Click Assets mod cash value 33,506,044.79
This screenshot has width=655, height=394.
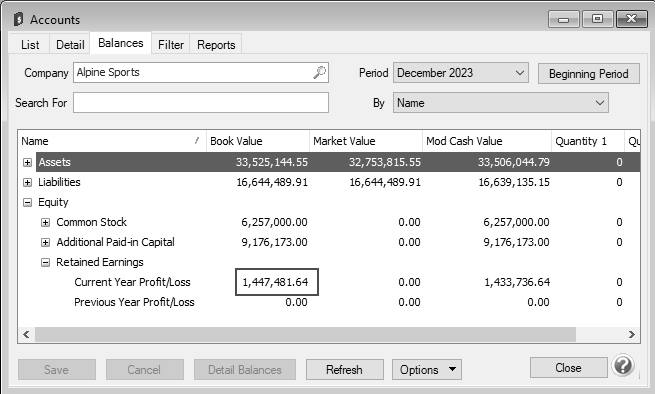click(x=514, y=162)
